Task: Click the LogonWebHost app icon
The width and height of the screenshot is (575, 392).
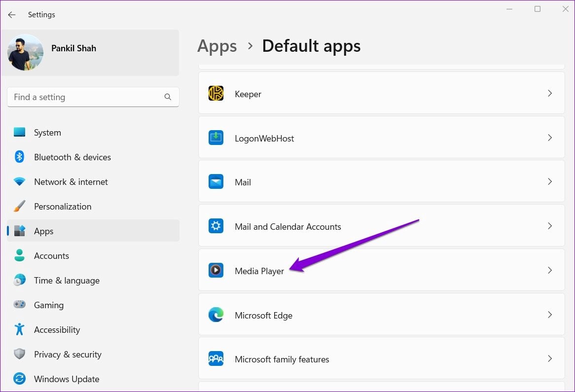Action: coord(216,138)
